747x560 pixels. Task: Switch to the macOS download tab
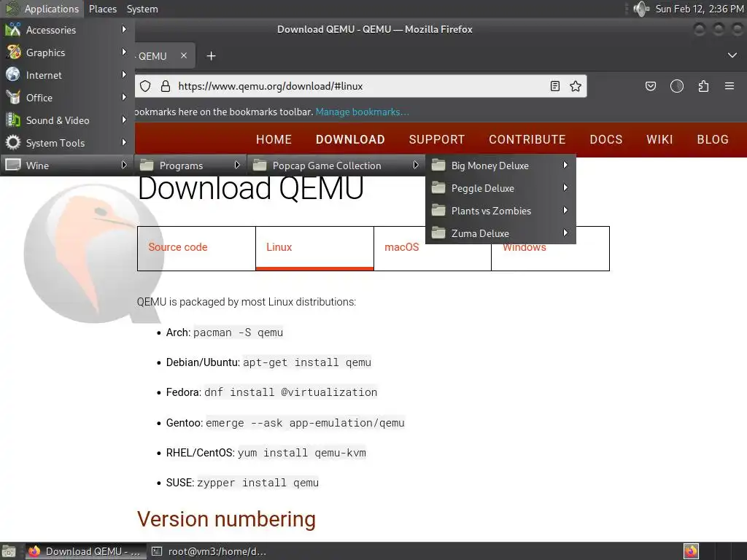pos(433,248)
